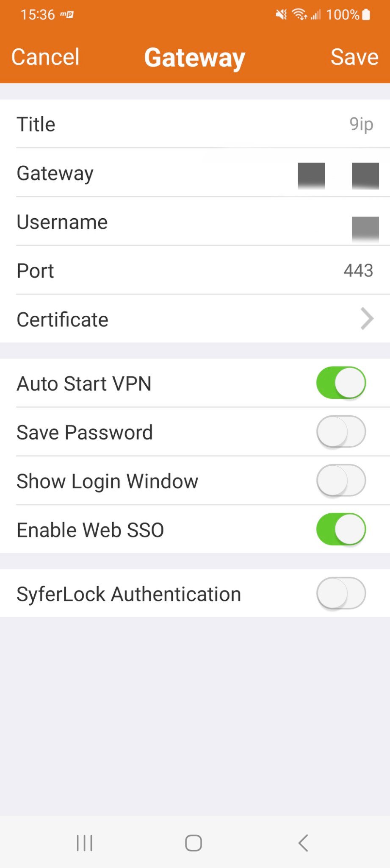
Task: Disable the Auto Start VPN toggle
Action: (x=341, y=383)
